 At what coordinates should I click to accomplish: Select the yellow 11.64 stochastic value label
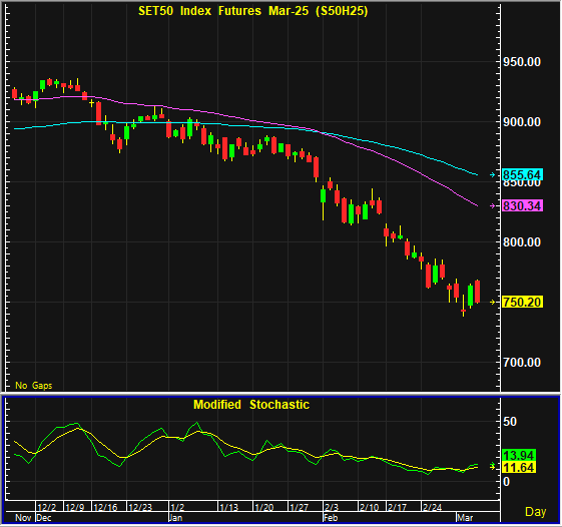(519, 467)
